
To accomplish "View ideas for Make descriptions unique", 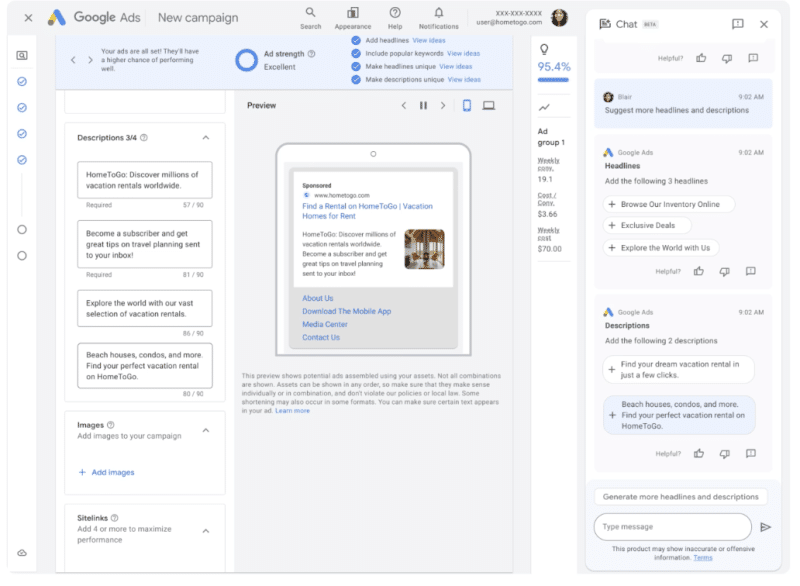I will (x=464, y=80).
